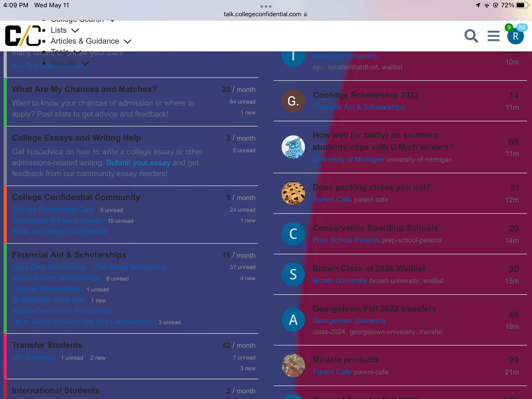Open University of Michigan category link

point(348,160)
